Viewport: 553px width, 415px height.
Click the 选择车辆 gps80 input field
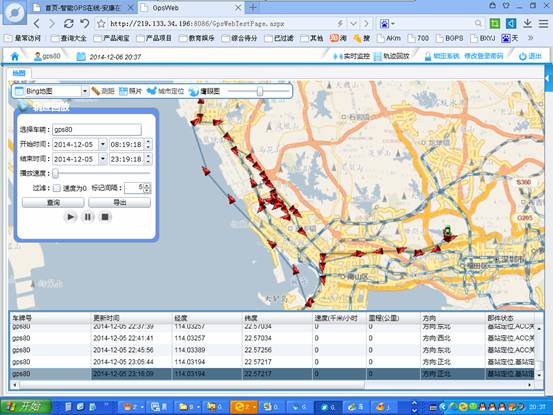point(97,129)
